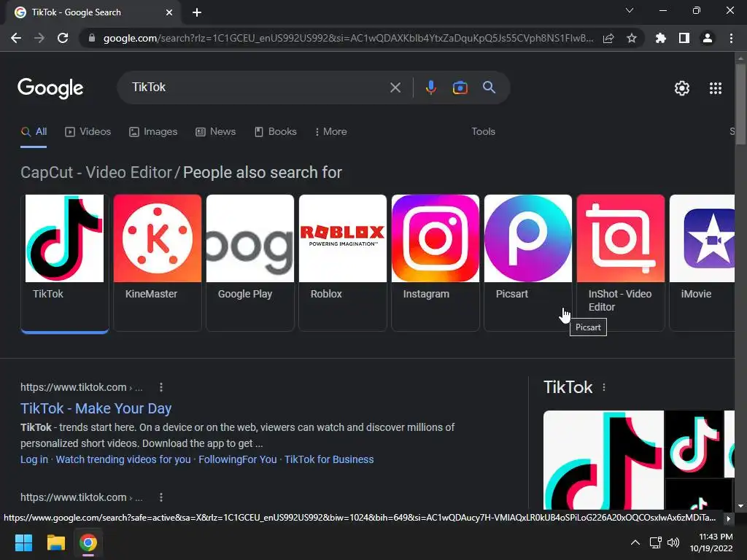Open the clock showing 11:43 PM
This screenshot has width=747, height=560.
pos(711,542)
